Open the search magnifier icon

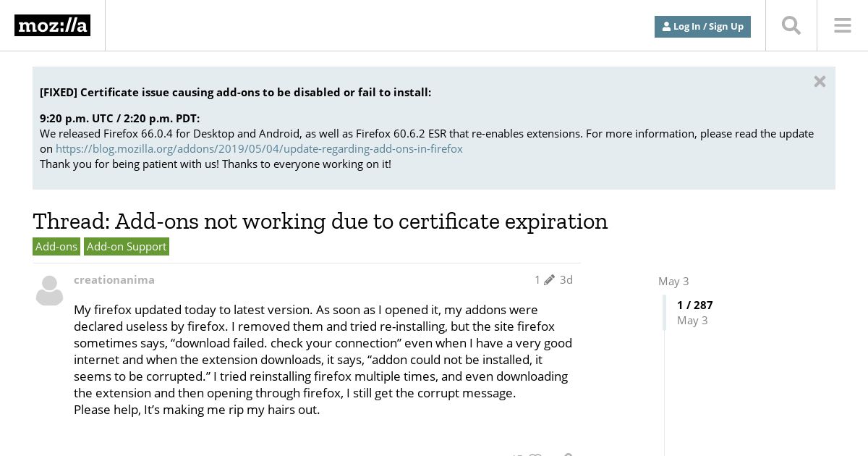pyautogui.click(x=791, y=25)
